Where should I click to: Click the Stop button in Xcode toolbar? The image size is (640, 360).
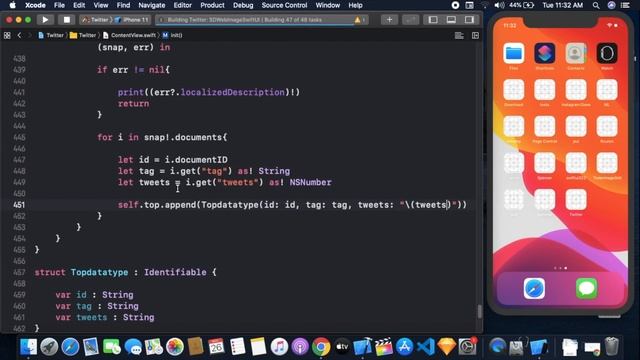point(67,20)
